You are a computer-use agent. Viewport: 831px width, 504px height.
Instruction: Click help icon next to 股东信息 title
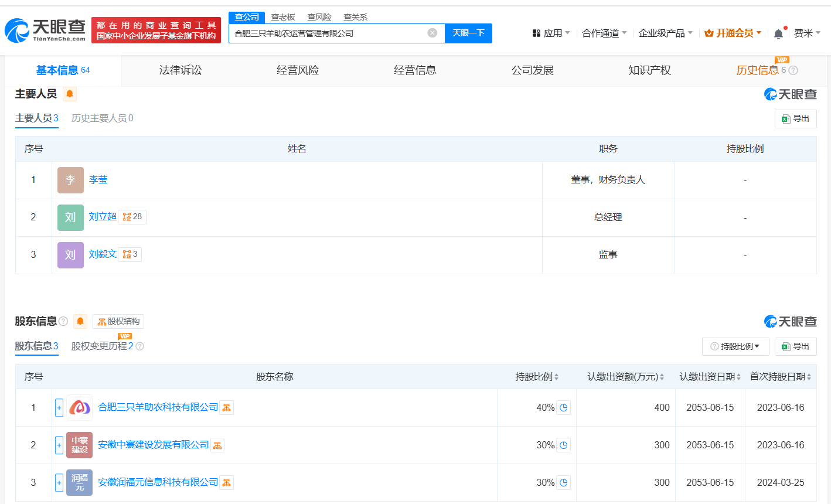[x=63, y=321]
